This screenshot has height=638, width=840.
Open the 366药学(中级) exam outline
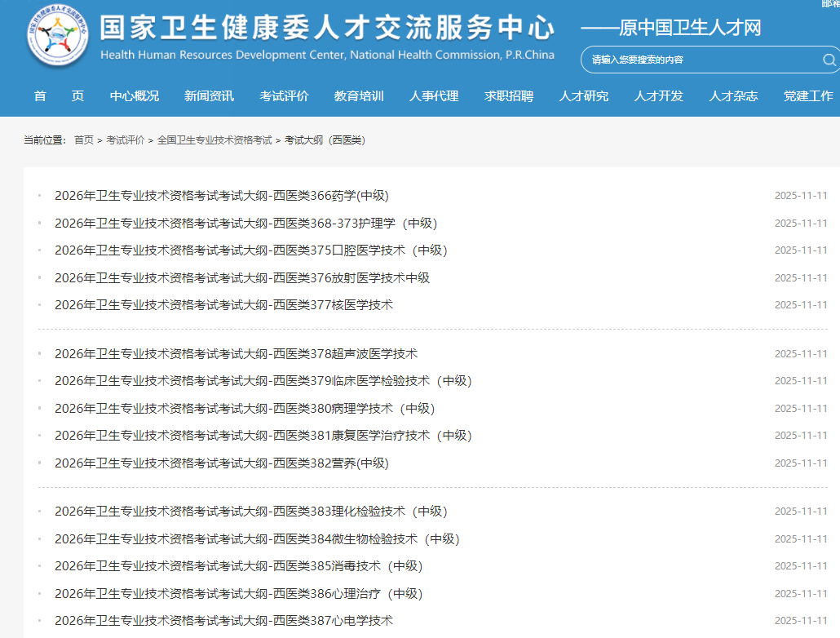tap(221, 196)
